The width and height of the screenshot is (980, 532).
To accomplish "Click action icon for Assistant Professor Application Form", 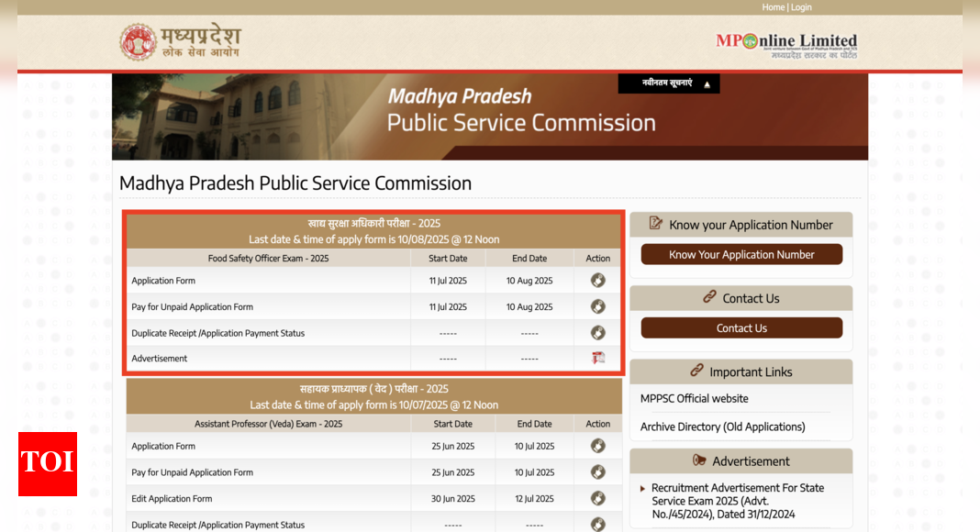I will pos(597,446).
